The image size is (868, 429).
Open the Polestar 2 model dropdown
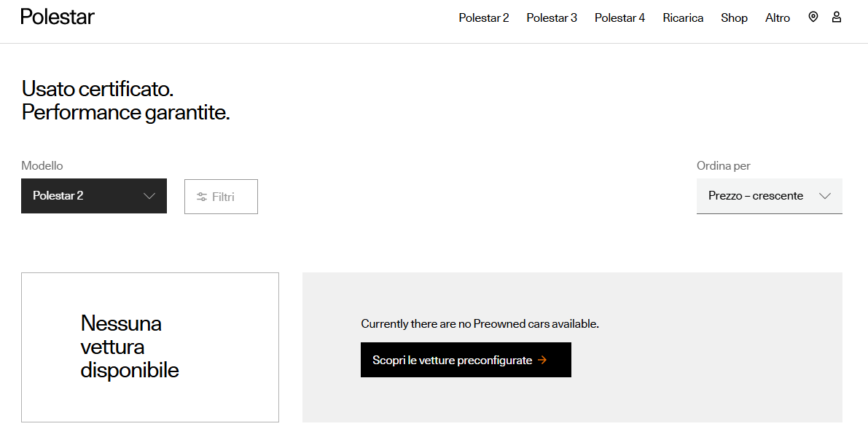tap(94, 195)
